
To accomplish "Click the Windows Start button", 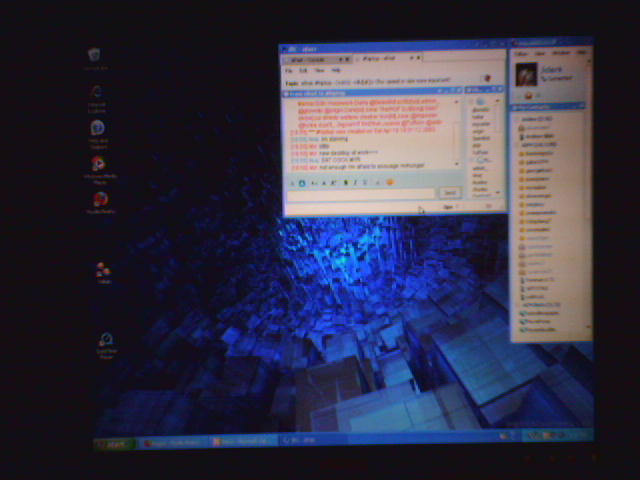I will click(x=115, y=441).
